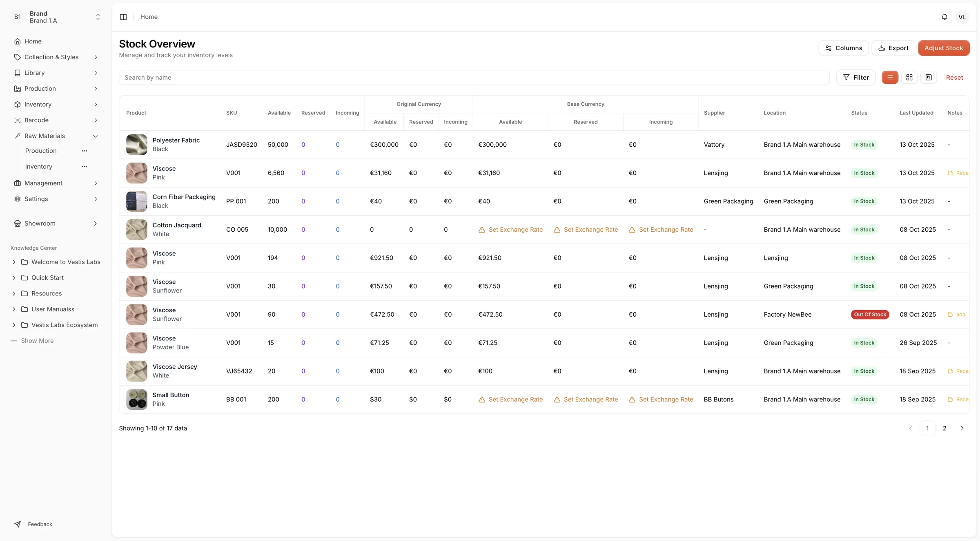This screenshot has height=541, width=980.
Task: Click warning icon in Cotton Jacquard Available
Action: [482, 230]
